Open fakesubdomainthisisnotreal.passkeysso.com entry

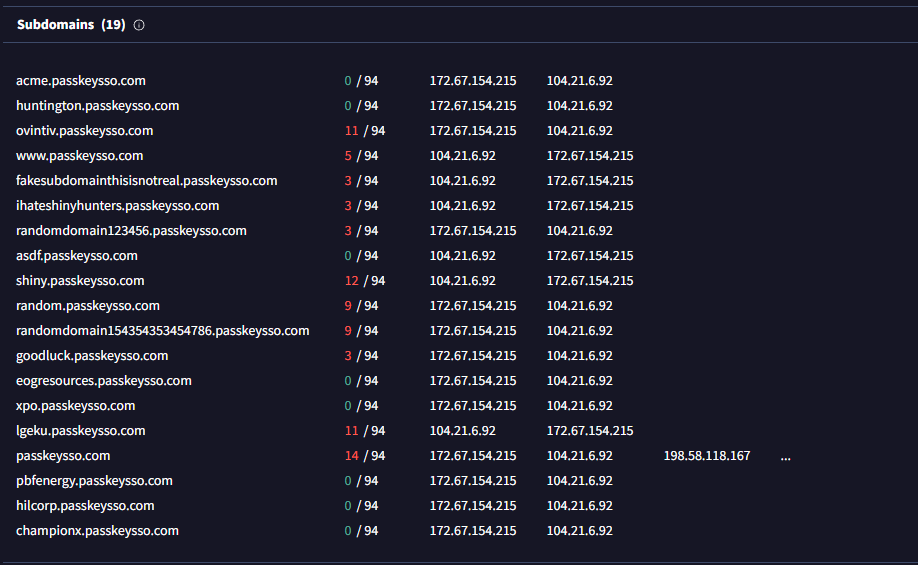[x=147, y=181]
